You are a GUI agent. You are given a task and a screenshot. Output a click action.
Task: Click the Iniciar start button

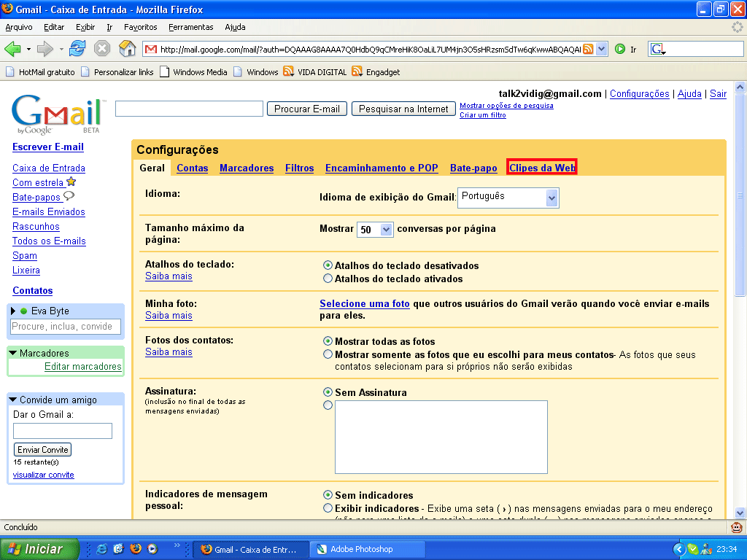pos(39,549)
